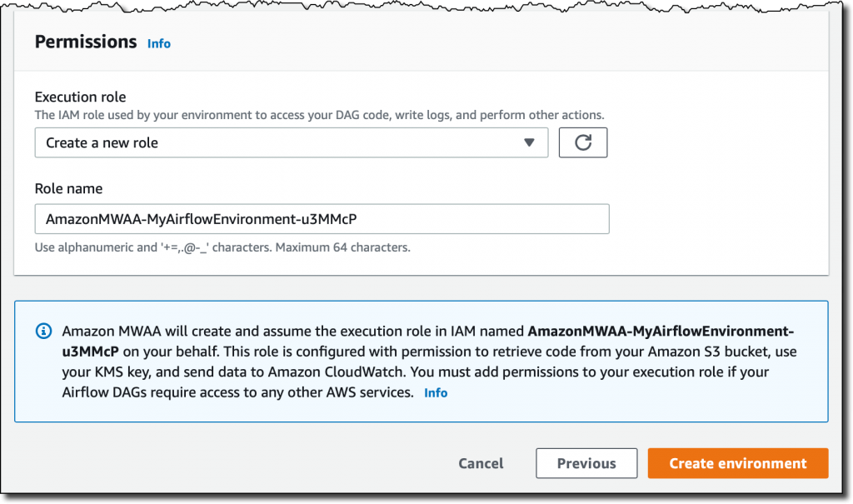Cancel the environment creation
853x504 pixels.
pyautogui.click(x=481, y=463)
